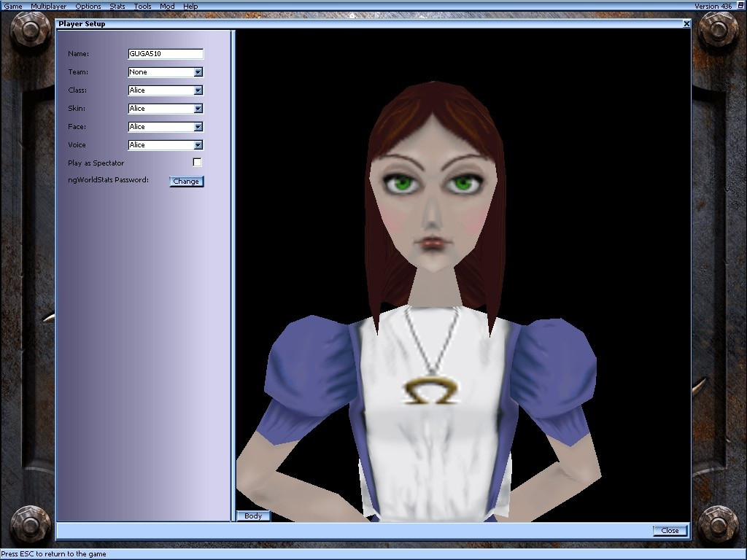Image resolution: width=747 pixels, height=560 pixels.
Task: Open the Multiplayer menu
Action: coord(48,6)
